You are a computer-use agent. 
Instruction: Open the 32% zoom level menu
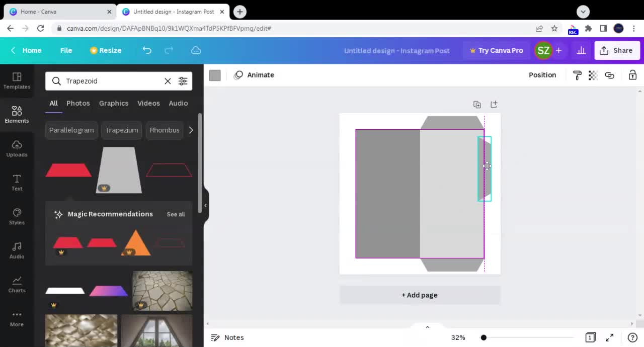click(458, 337)
